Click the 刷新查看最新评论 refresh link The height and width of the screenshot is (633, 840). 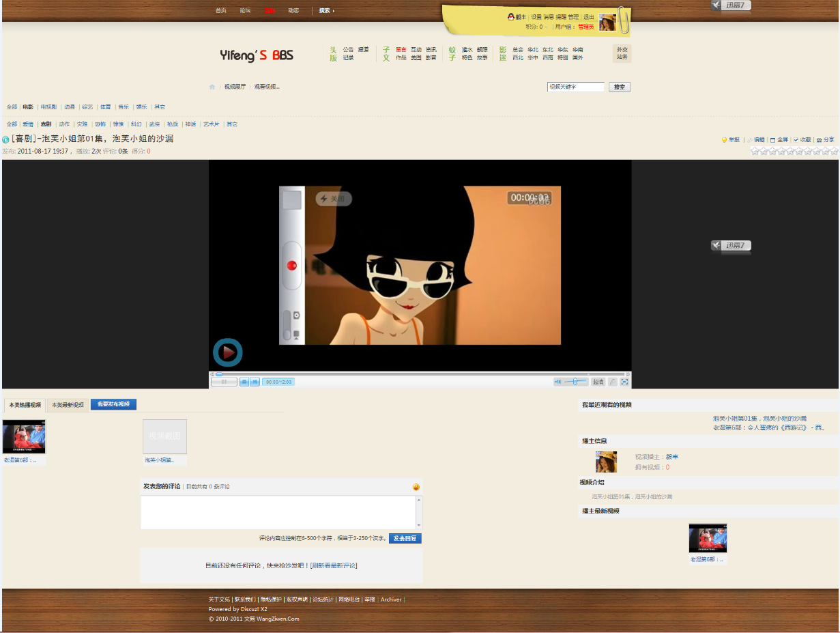(x=334, y=565)
